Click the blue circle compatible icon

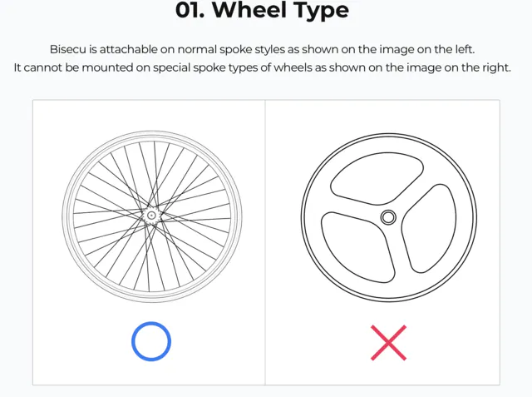[x=151, y=341]
